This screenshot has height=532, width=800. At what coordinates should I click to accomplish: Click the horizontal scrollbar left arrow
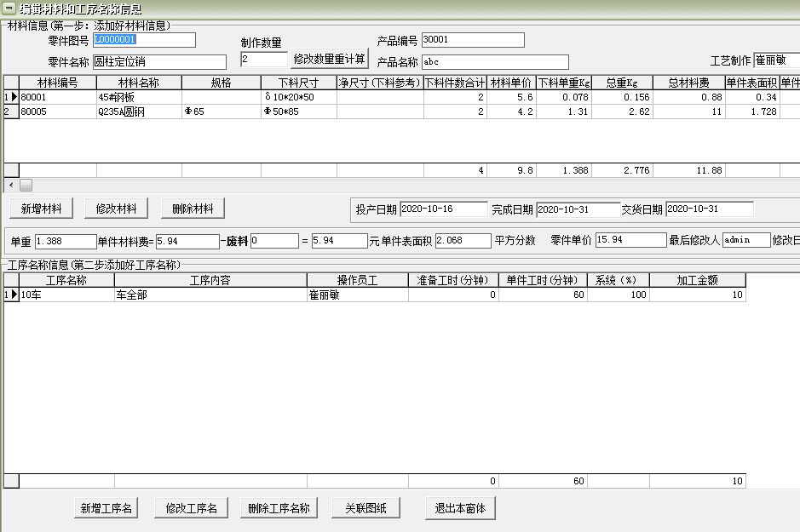tap(11, 185)
